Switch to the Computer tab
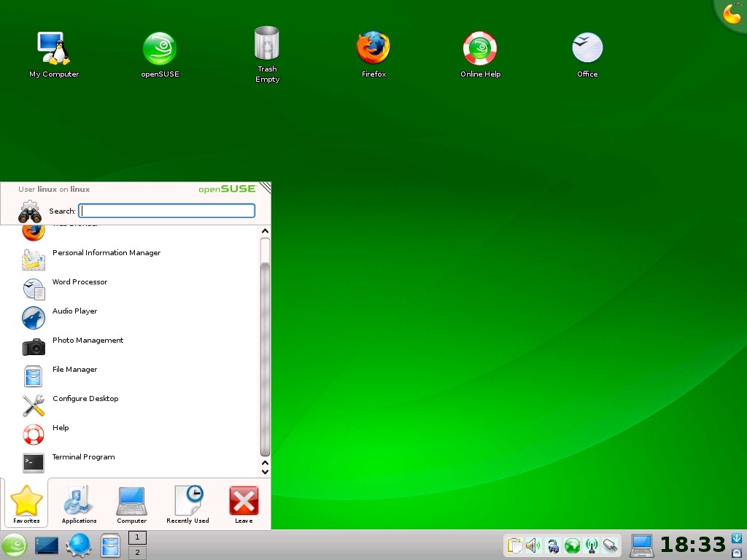This screenshot has height=560, width=747. click(x=131, y=505)
